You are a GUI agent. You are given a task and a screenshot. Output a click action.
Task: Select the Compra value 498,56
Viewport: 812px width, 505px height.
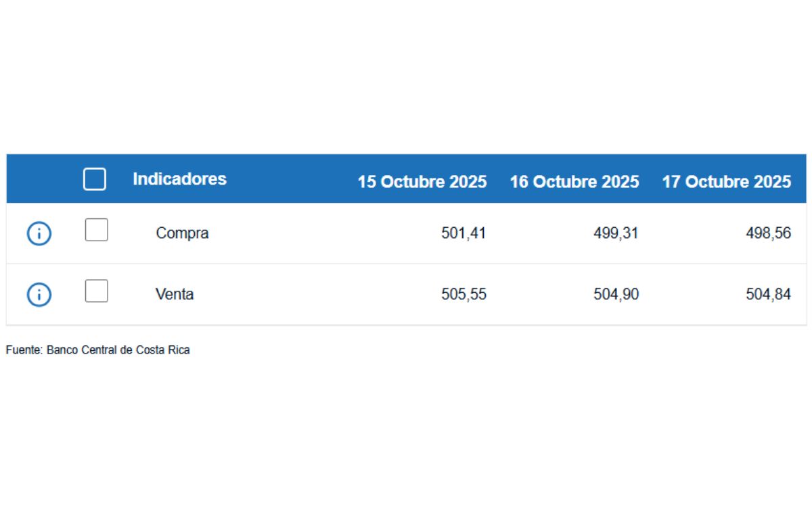(x=768, y=233)
